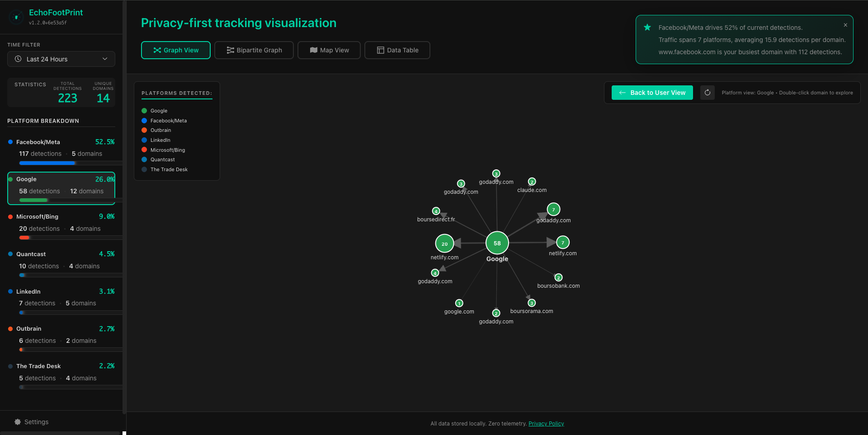Click the refresh icon beside Back to User View
This screenshot has width=868, height=435.
pos(708,93)
